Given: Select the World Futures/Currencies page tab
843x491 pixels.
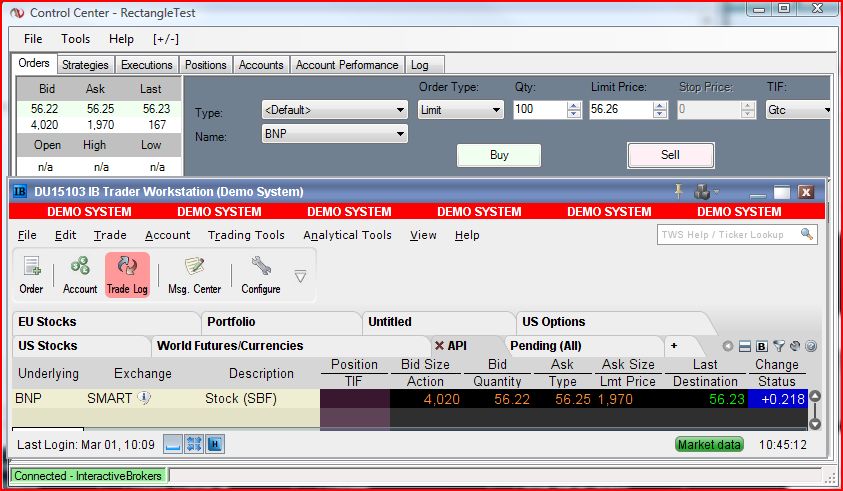Looking at the screenshot, I should (x=290, y=345).
